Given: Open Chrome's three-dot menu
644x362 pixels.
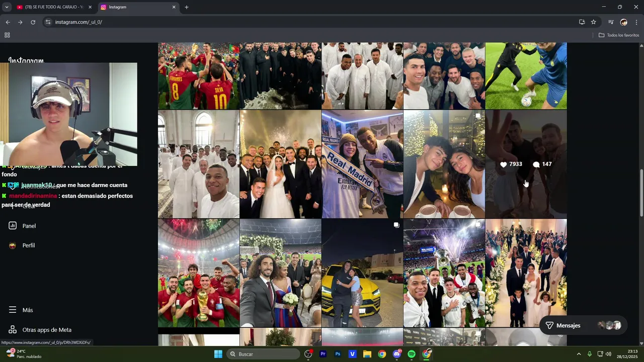Looking at the screenshot, I should pos(636,22).
